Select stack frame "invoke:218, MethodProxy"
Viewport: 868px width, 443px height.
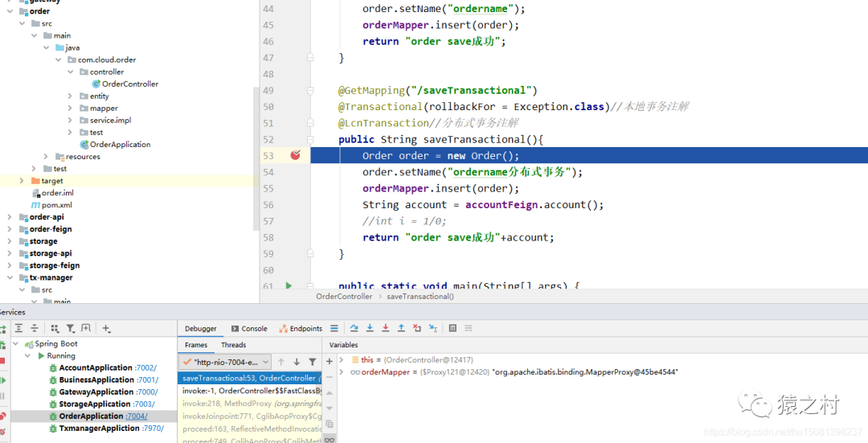pyautogui.click(x=252, y=404)
